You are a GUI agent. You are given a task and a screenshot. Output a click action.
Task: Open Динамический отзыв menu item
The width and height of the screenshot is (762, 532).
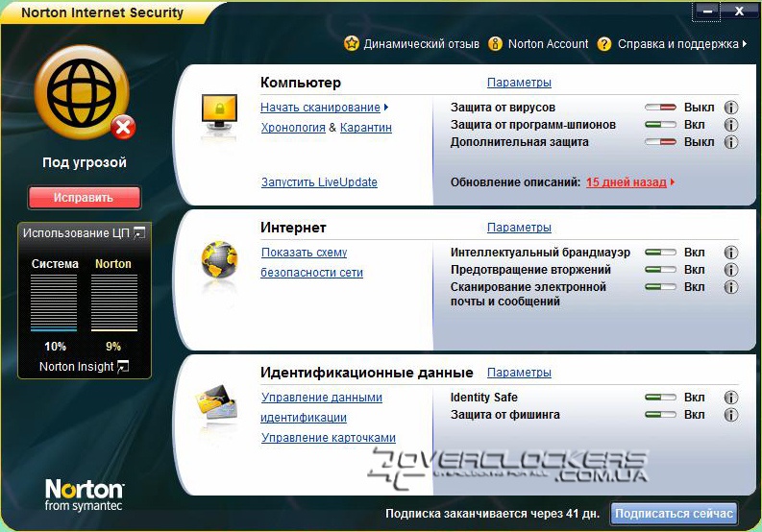point(421,44)
